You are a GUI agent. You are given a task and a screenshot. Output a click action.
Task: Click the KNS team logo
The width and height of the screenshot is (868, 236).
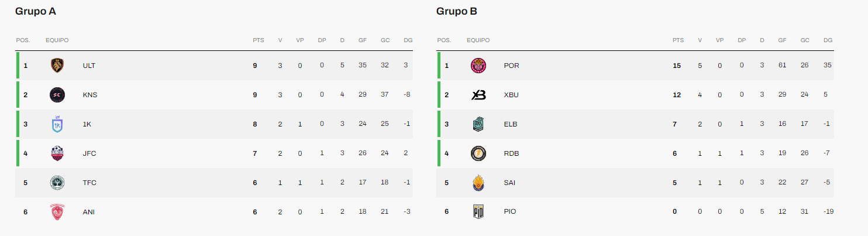point(57,95)
